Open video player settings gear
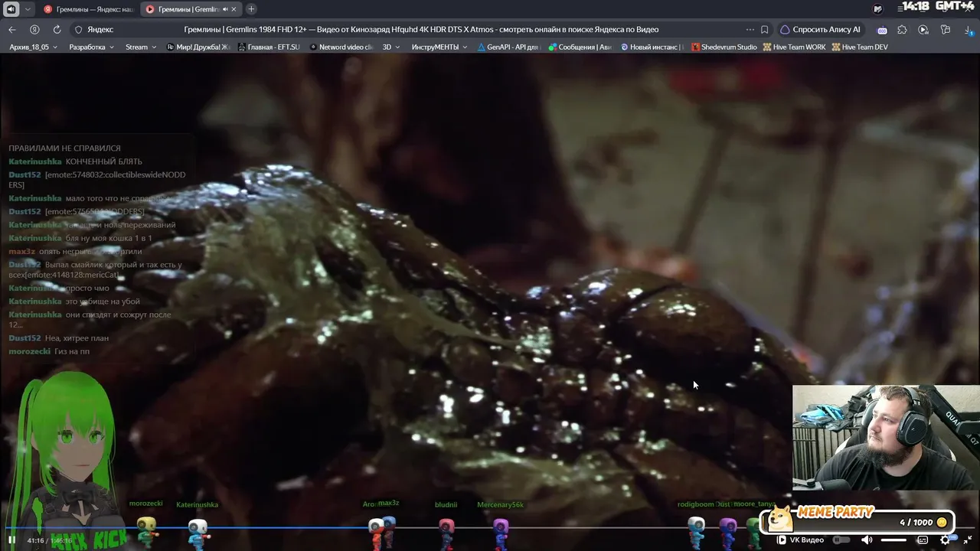This screenshot has height=551, width=980. click(946, 540)
